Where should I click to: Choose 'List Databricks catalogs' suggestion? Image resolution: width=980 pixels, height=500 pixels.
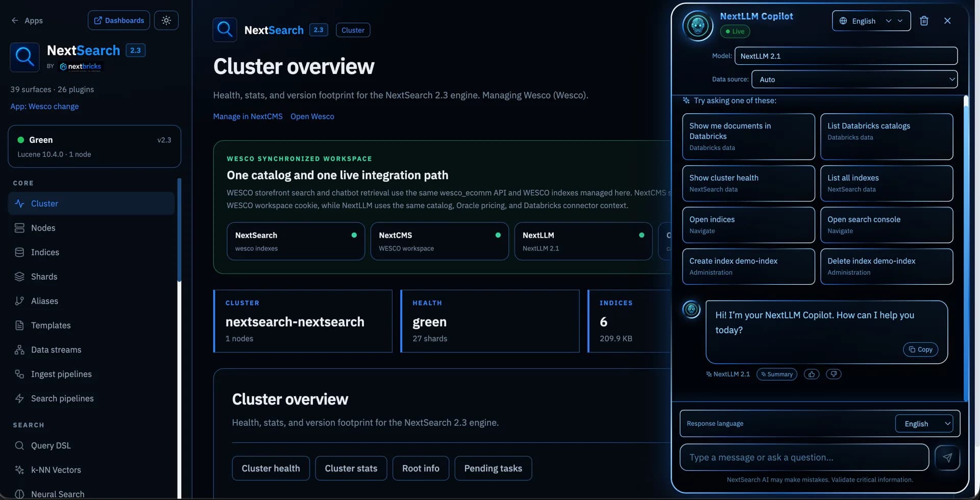[887, 137]
